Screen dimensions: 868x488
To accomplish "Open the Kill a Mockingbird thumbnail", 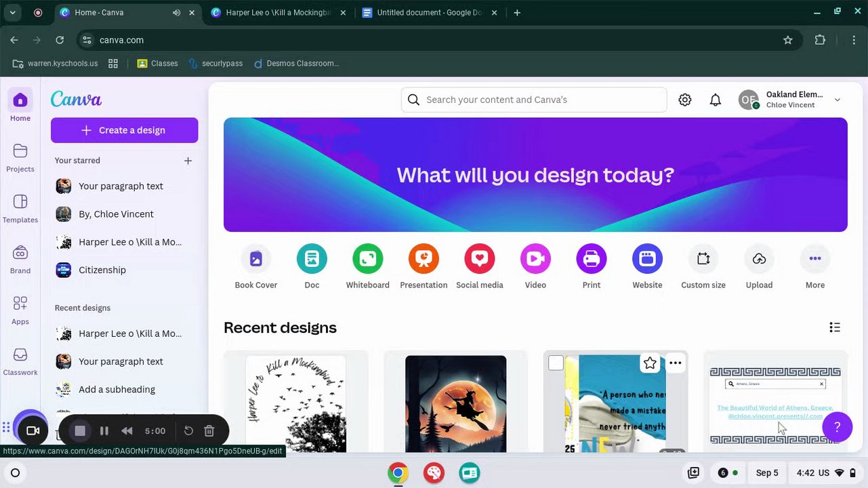I will [295, 403].
